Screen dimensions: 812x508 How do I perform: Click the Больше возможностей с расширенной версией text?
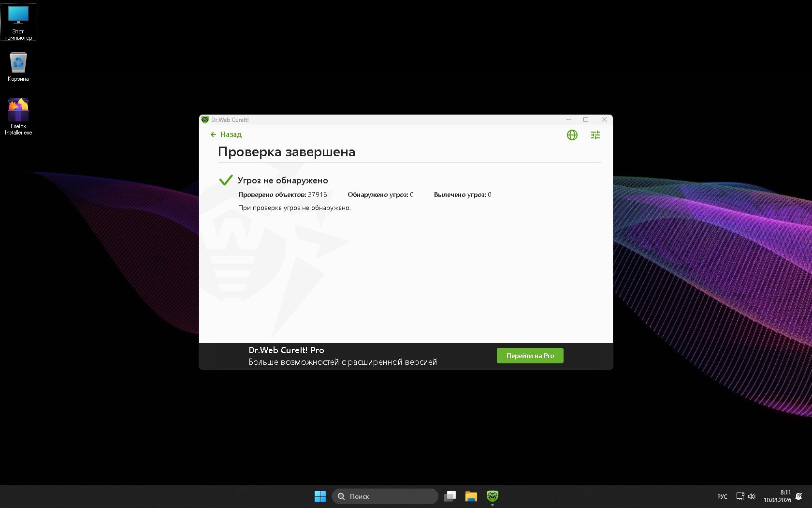pyautogui.click(x=343, y=362)
